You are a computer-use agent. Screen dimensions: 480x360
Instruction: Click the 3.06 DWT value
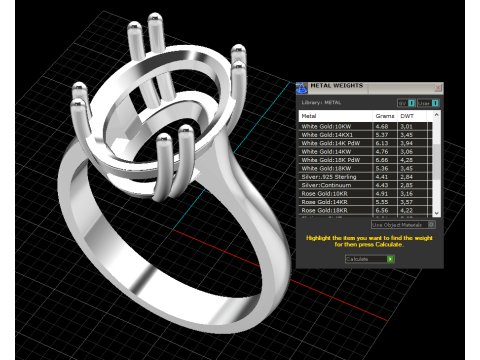407,151
